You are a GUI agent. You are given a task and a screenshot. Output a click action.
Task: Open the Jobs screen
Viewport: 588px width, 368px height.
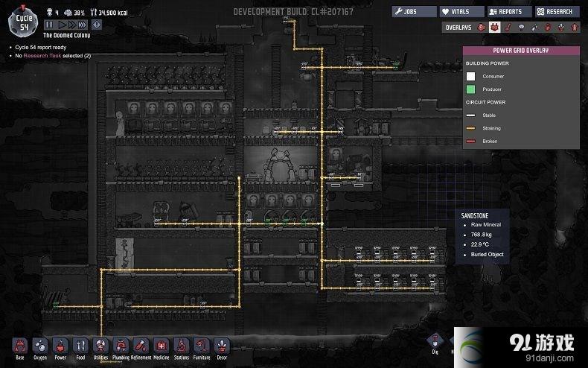coord(415,12)
